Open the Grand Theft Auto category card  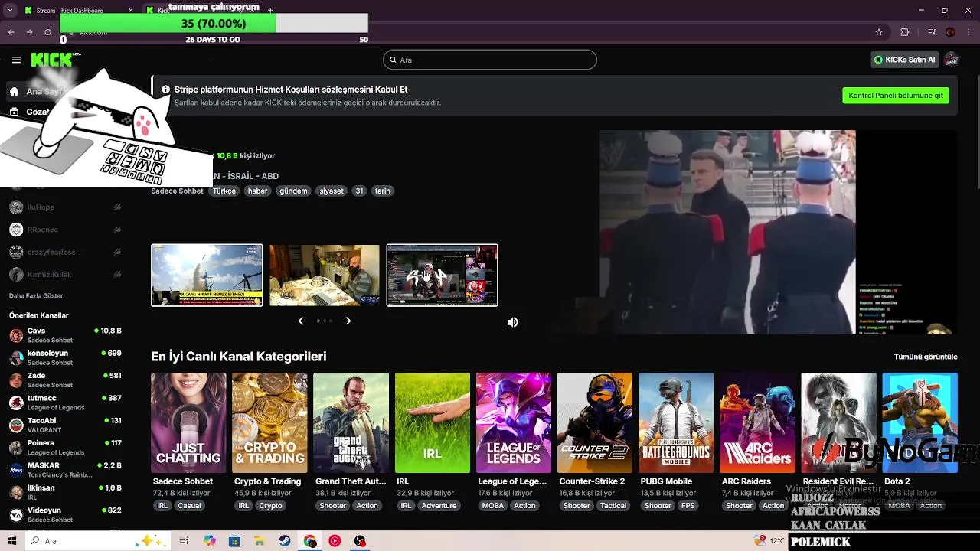[351, 422]
